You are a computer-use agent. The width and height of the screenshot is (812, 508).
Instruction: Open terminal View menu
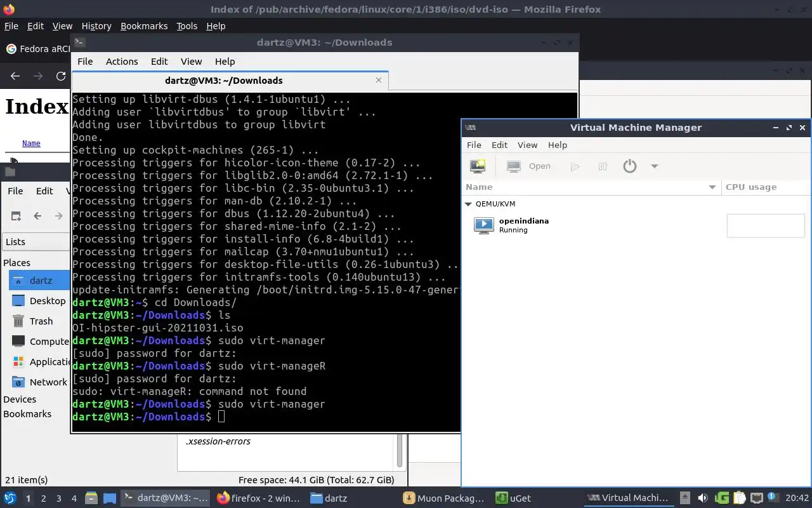pyautogui.click(x=191, y=62)
